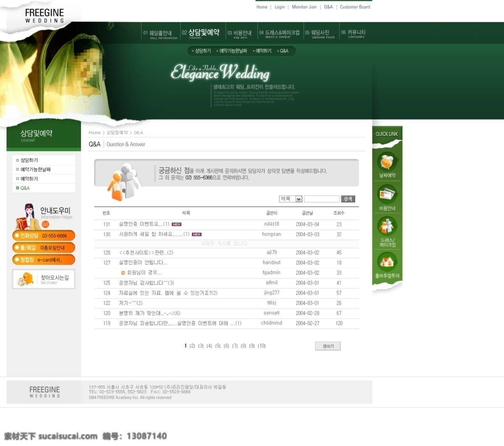This screenshot has width=504, height=446.
Task: Open the 드레스/메이크업 quick link icon
Action: coord(386,226)
